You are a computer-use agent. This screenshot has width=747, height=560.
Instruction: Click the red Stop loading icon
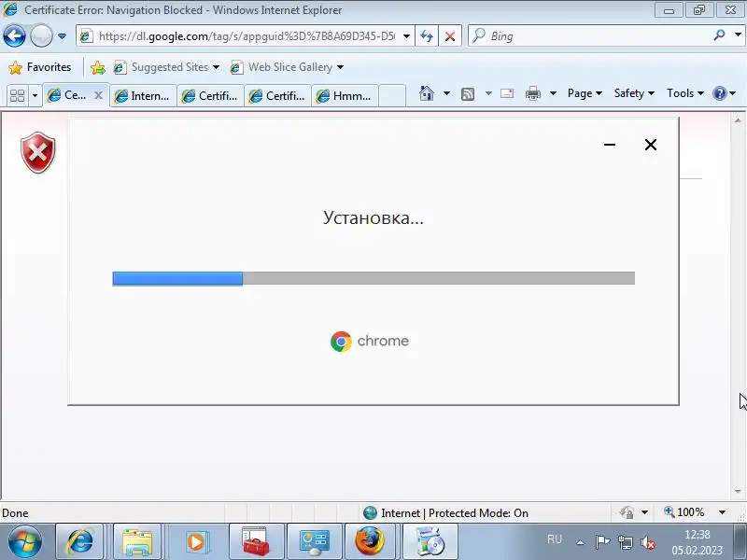point(450,36)
